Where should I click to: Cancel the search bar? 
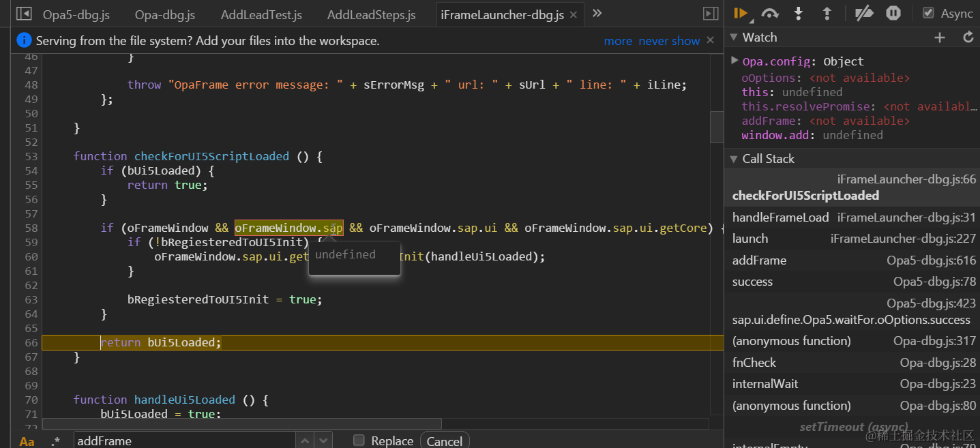point(444,441)
